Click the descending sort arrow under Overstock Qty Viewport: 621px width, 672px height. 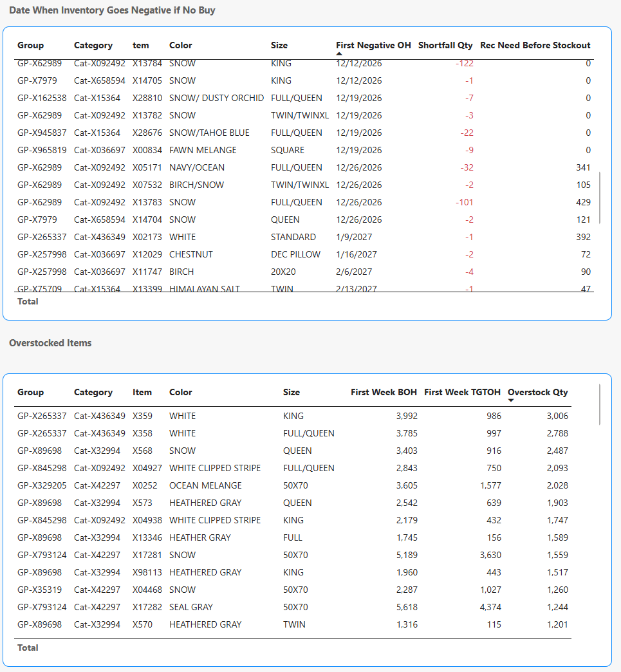pos(510,401)
